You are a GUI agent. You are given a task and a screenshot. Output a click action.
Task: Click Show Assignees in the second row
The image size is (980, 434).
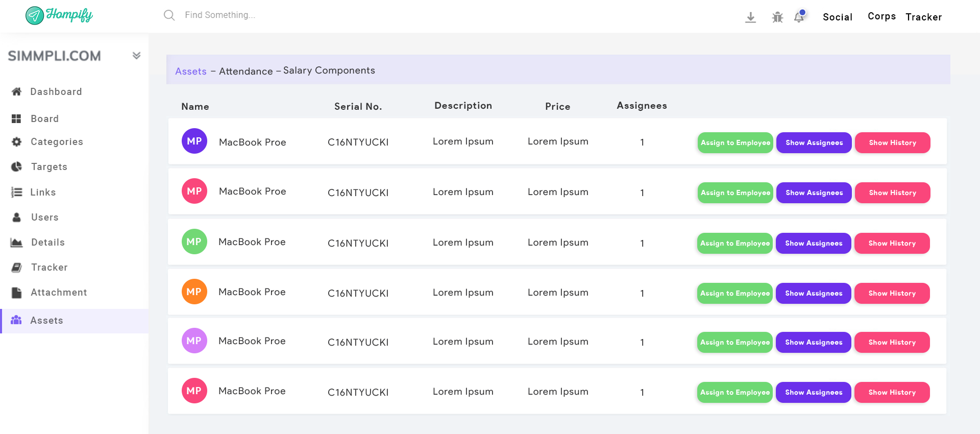pos(814,193)
